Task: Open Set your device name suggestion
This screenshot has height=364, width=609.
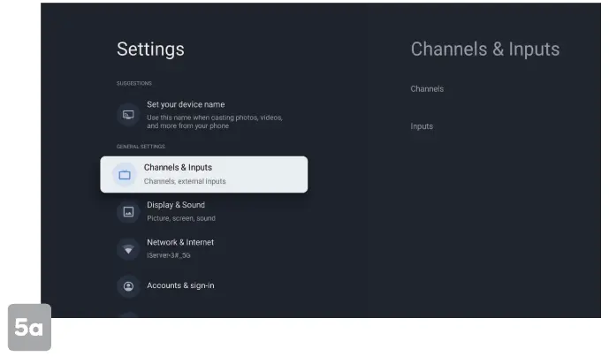Action: pos(186,104)
